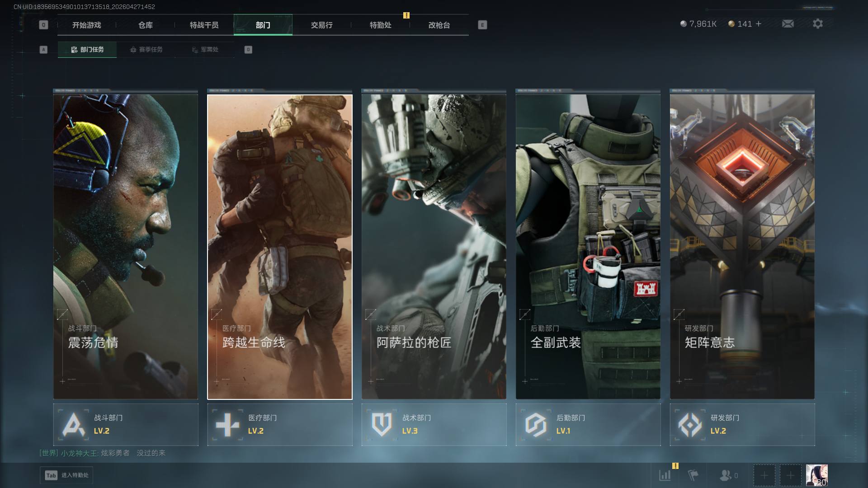Open the player avatar portrait
The height and width of the screenshot is (488, 868).
pos(816,475)
